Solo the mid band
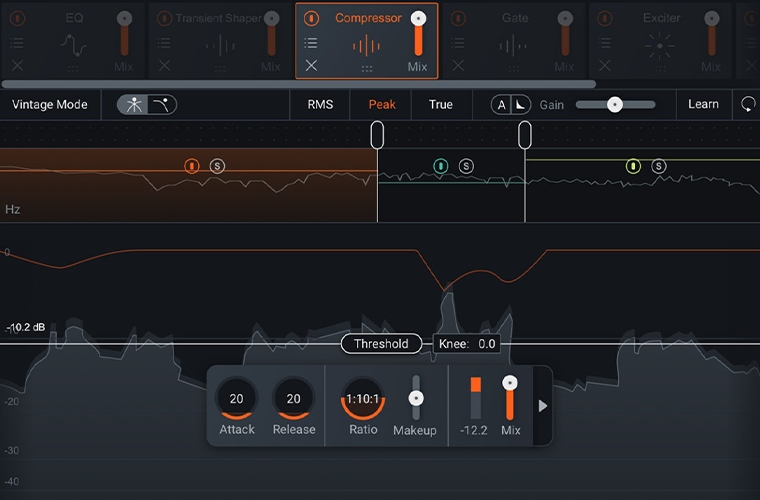The width and height of the screenshot is (760, 500). coord(466,166)
